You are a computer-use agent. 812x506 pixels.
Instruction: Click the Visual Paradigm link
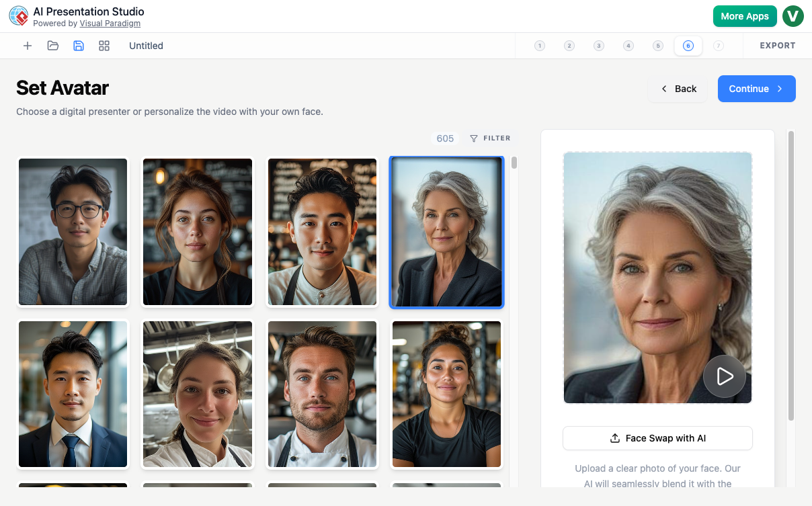coord(110,24)
